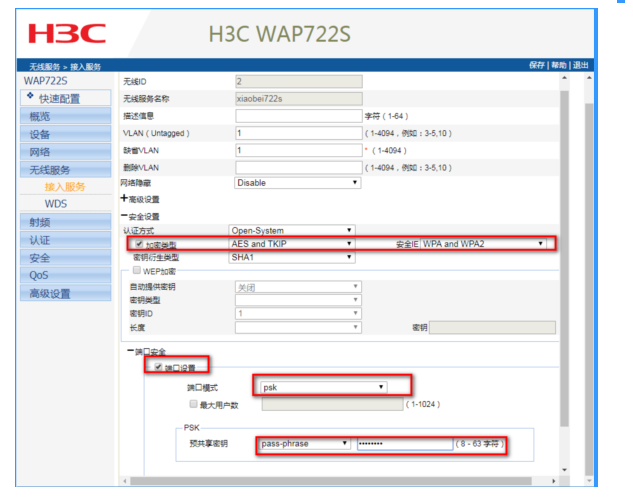Collapse the 安全设置 section

124,216
